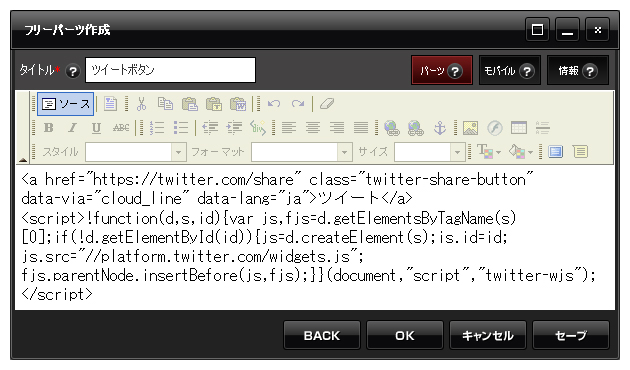Insert a bulleted list
630x370 pixels.
pyautogui.click(x=181, y=128)
